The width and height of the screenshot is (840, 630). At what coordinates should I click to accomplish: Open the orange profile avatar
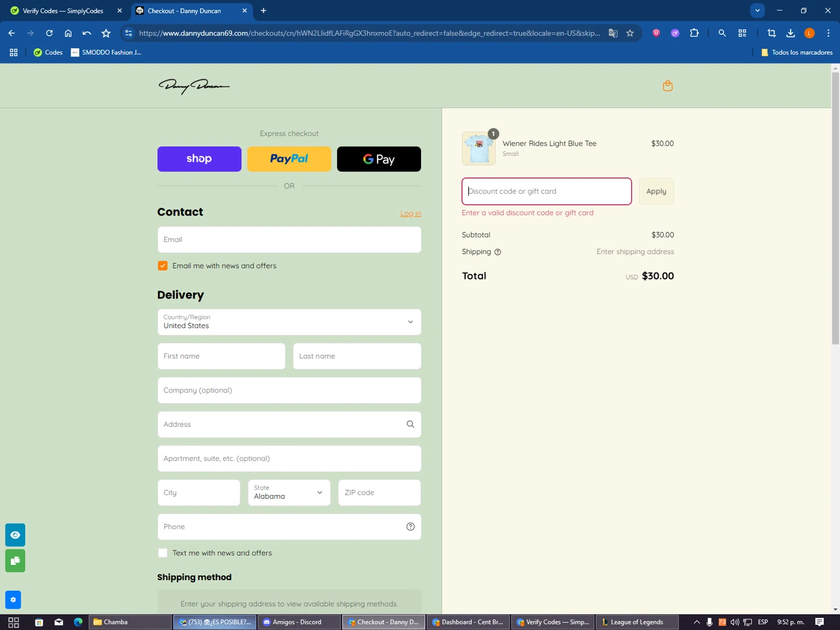click(x=809, y=33)
